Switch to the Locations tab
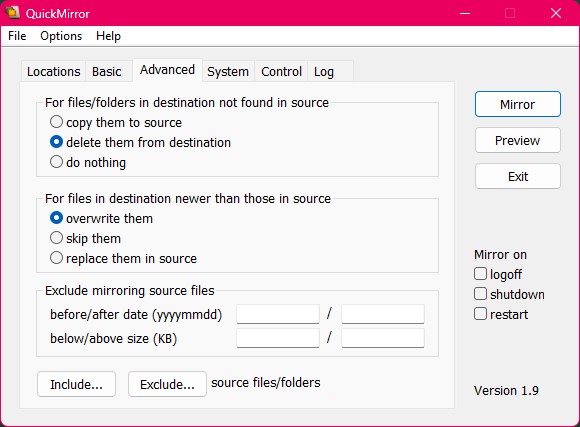 coord(54,71)
